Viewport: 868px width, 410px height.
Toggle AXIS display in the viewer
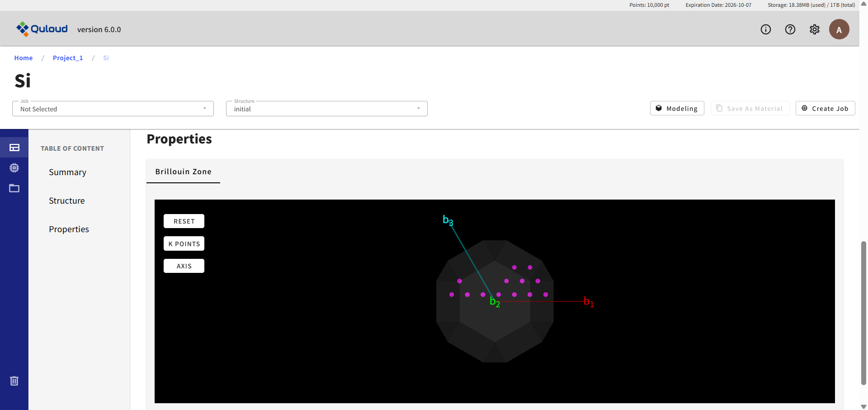(184, 266)
